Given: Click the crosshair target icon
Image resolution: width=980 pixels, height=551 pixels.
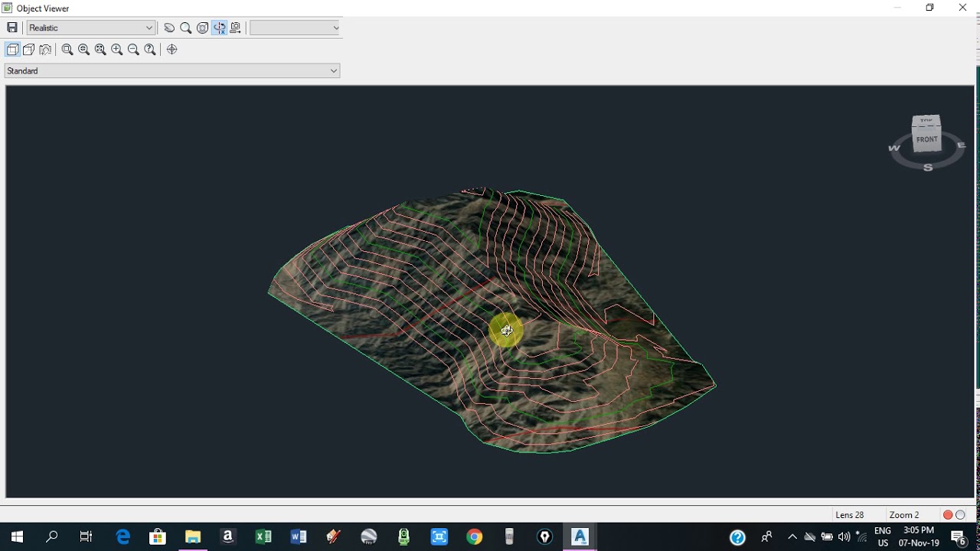Looking at the screenshot, I should 172,50.
